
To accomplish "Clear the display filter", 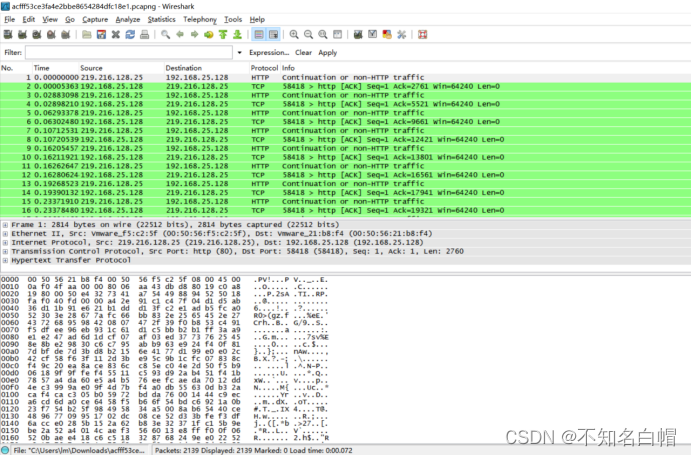I will pyautogui.click(x=303, y=52).
